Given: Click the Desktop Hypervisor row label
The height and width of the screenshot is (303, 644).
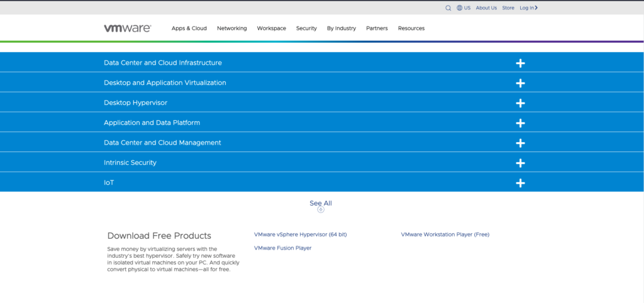Looking at the screenshot, I should [x=136, y=102].
